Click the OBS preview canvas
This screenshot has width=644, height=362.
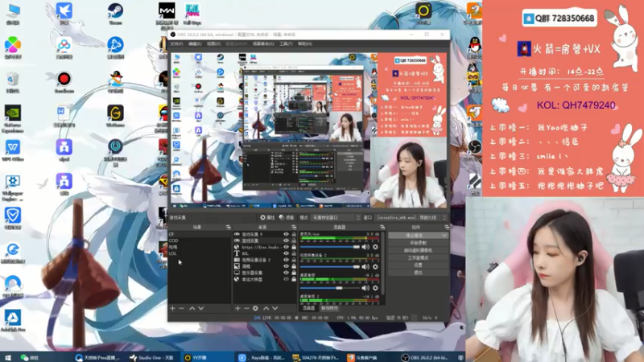pyautogui.click(x=309, y=130)
